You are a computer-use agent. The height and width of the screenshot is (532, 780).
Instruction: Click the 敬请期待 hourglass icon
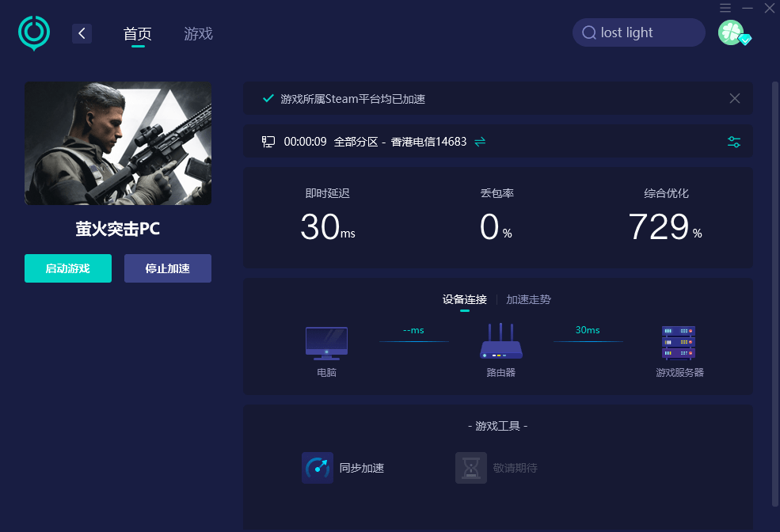click(470, 468)
